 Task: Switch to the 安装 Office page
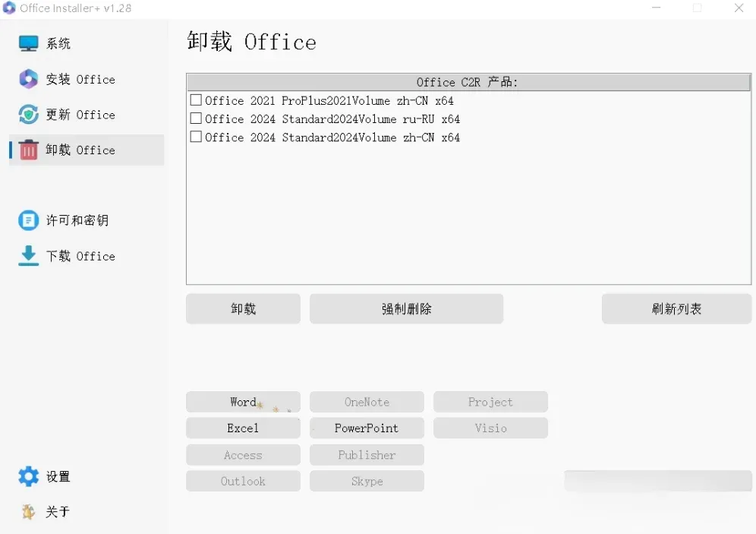tap(87, 79)
